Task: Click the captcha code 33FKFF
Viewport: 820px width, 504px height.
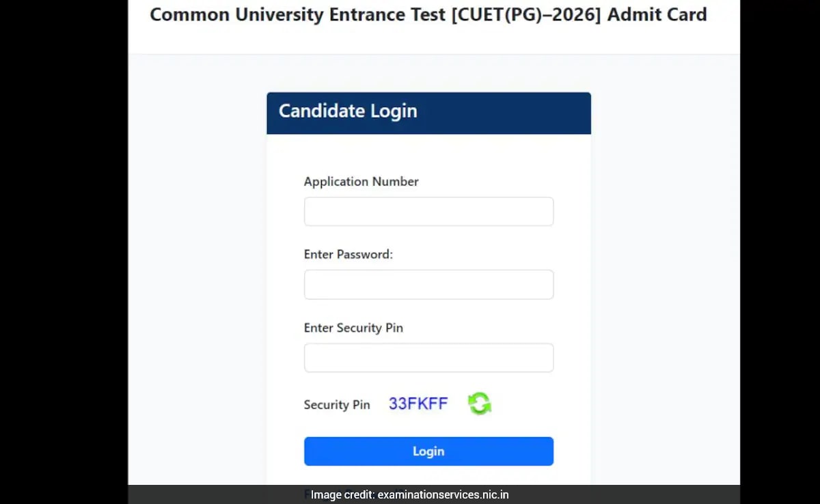Action: (x=418, y=404)
